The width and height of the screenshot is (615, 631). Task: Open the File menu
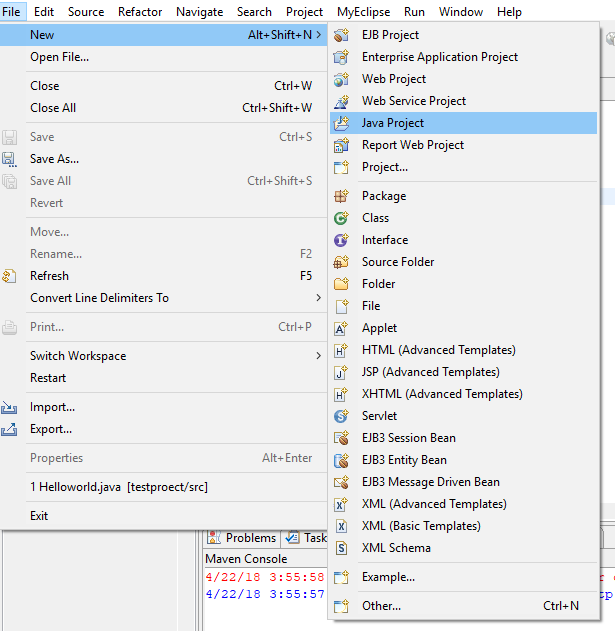(x=11, y=12)
